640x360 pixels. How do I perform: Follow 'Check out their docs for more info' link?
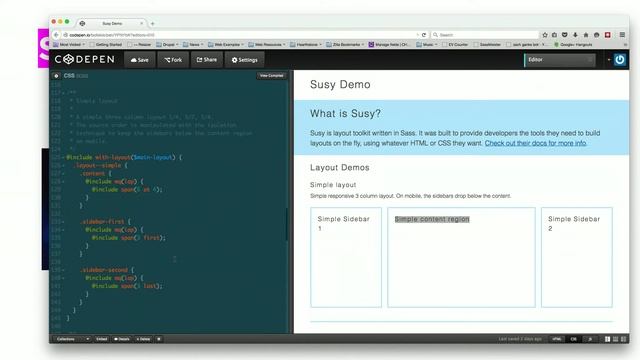(x=536, y=143)
